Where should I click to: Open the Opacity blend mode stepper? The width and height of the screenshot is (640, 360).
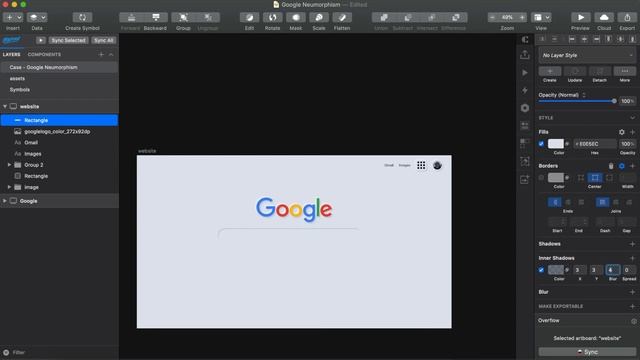[584, 95]
